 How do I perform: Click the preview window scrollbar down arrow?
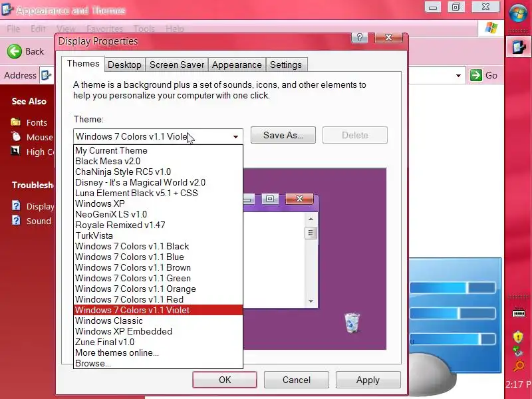[311, 301]
